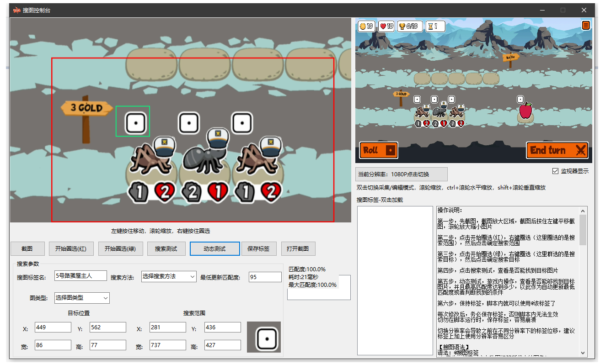Viewport: 600px width, 364px height.
Task: Open the orange hamburger menu in game view
Action: [x=586, y=25]
